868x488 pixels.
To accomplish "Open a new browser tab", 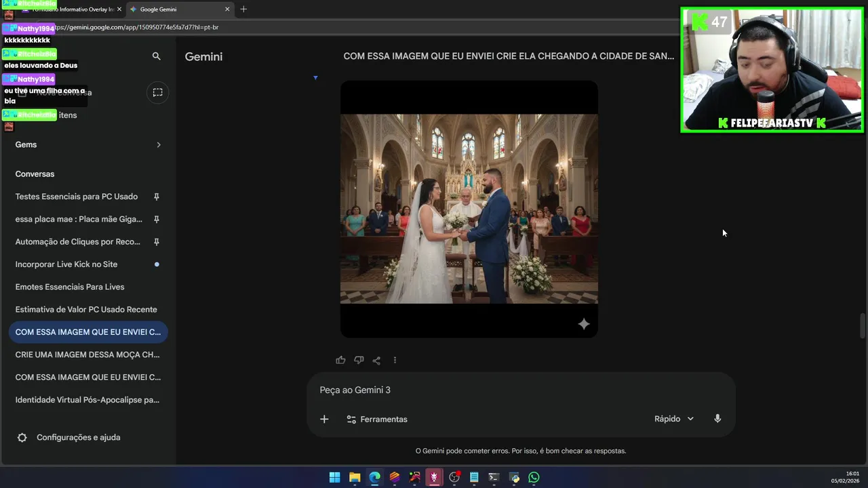I will [x=243, y=9].
